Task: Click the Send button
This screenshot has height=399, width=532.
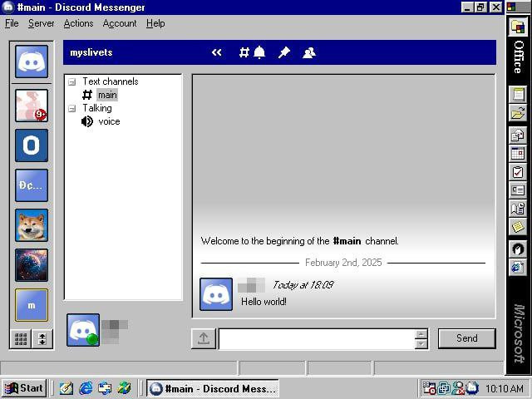Action: [467, 338]
